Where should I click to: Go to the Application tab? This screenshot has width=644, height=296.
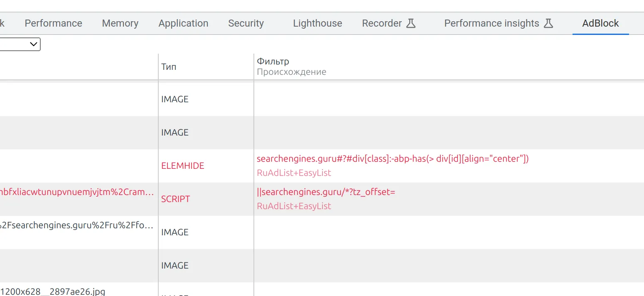pyautogui.click(x=183, y=23)
